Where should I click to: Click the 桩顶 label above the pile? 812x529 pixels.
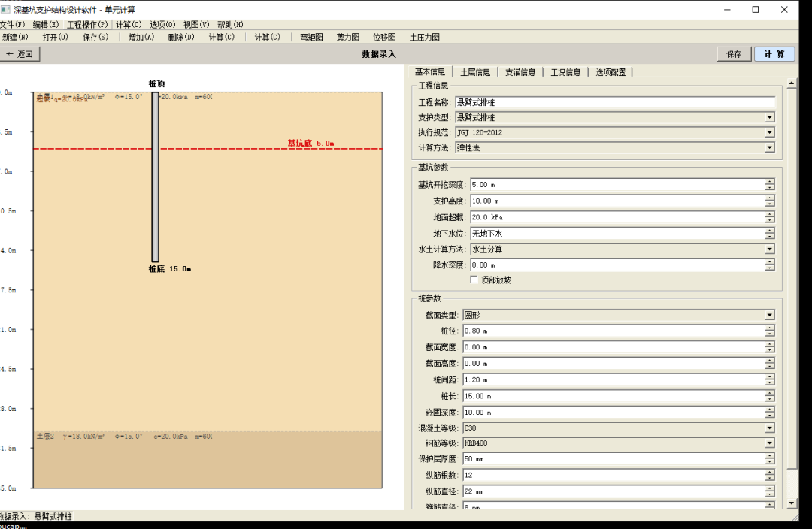coord(156,83)
